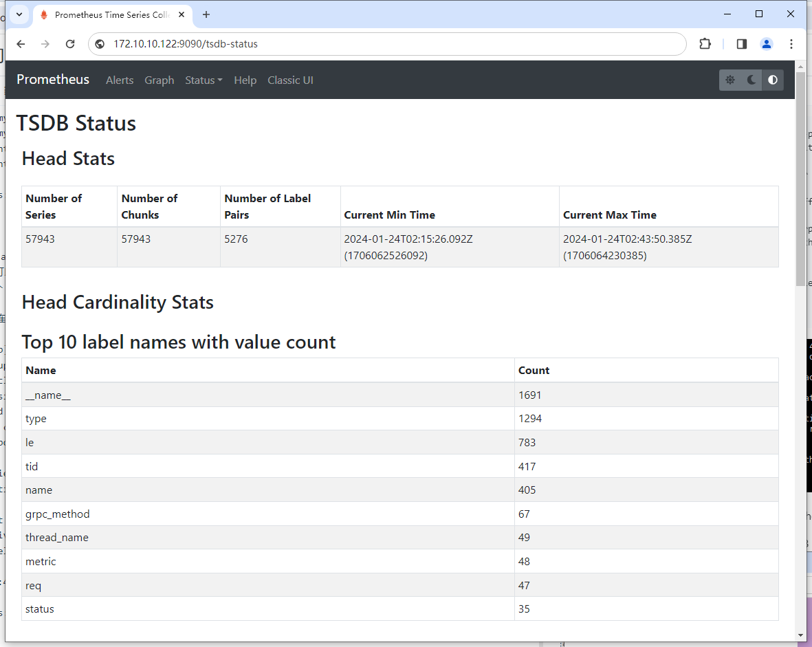Open the Chrome three-dot menu
Screen dimensions: 812x647
point(791,44)
